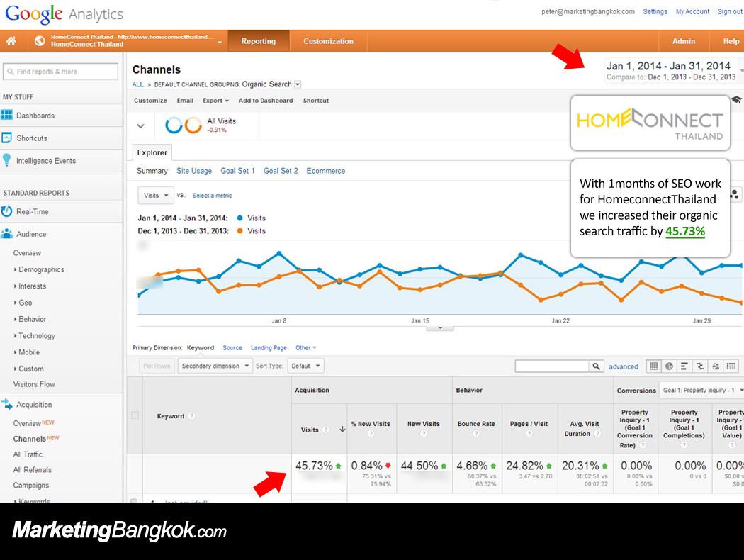Click the Find reports search field
This screenshot has height=560, width=744.
[x=60, y=71]
